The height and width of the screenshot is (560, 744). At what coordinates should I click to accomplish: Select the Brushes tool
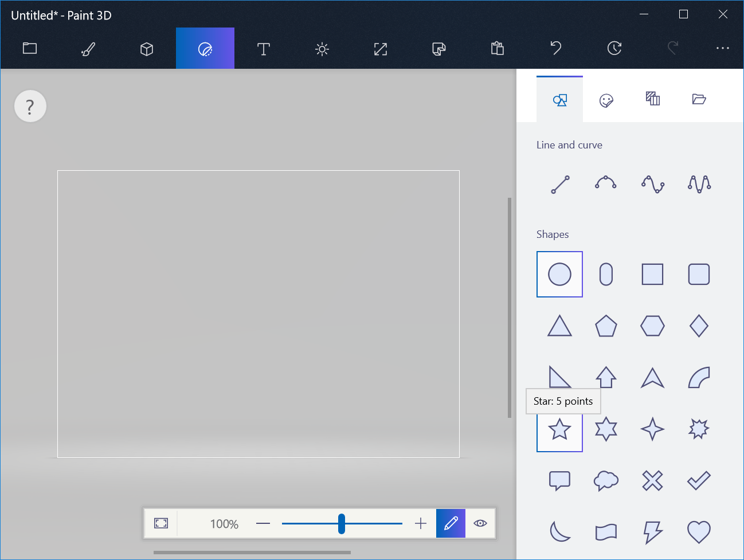87,49
